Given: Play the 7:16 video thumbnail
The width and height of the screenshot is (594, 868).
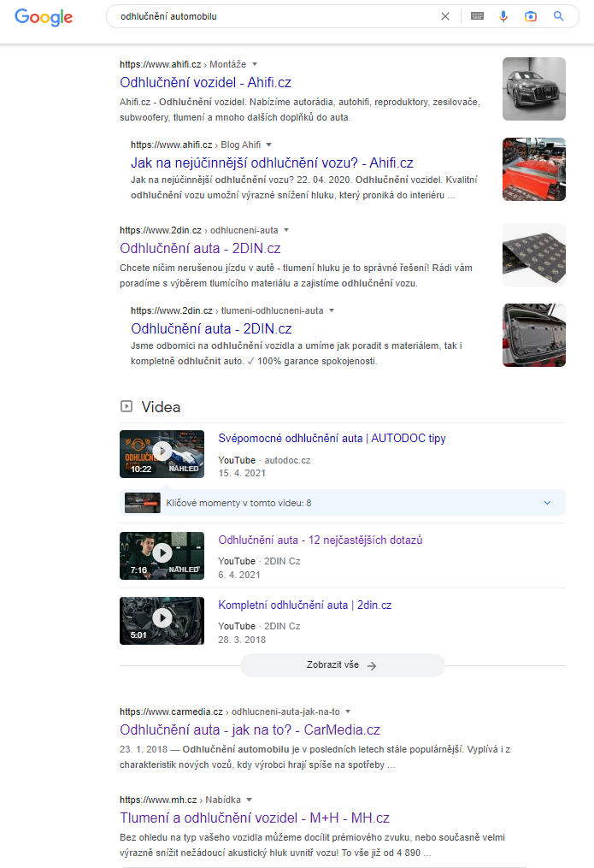Looking at the screenshot, I should click(162, 556).
